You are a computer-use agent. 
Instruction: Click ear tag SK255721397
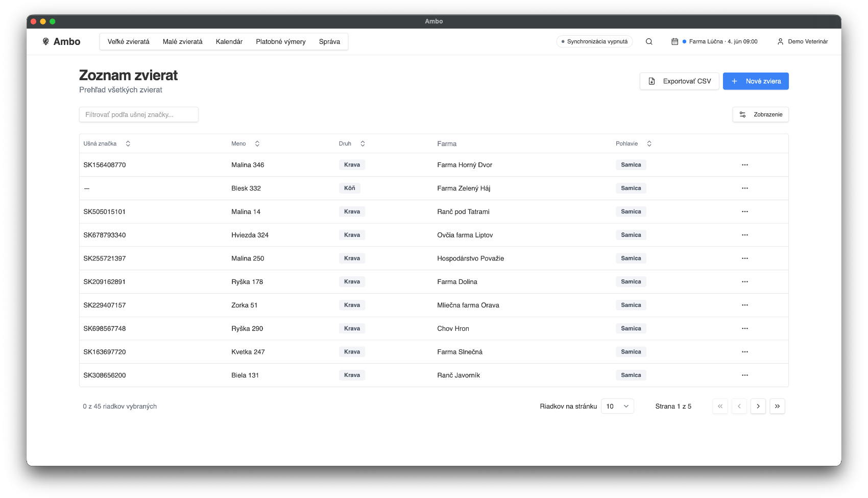(105, 258)
